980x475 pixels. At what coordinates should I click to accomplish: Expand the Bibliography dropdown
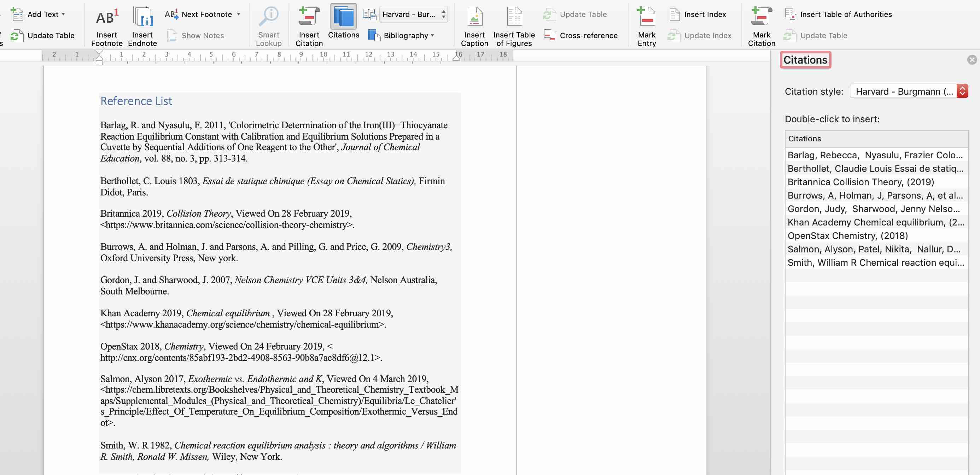point(432,35)
